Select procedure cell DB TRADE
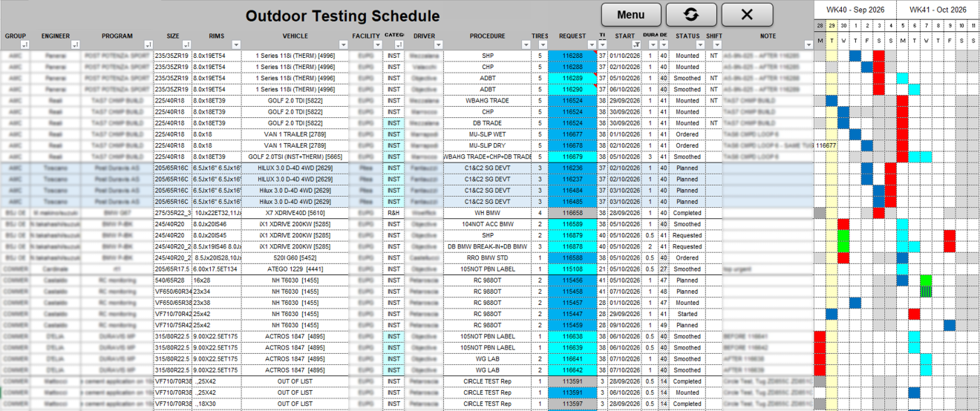This screenshot has height=411, width=980. pos(487,123)
